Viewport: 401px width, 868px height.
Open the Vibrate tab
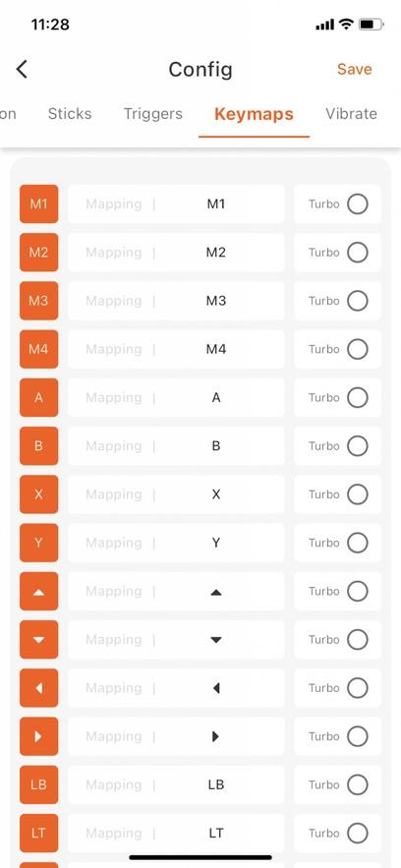351,114
